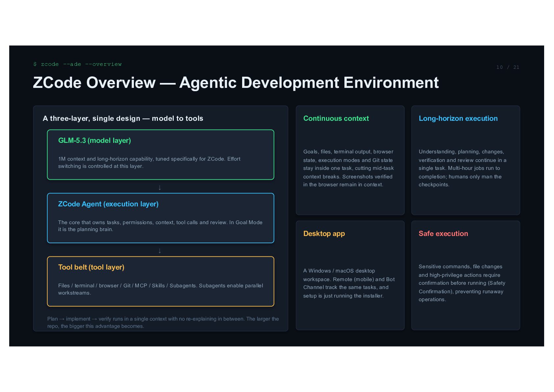Image resolution: width=554 pixels, height=392 pixels.
Task: Click the "Desktop app" heading
Action: point(324,234)
